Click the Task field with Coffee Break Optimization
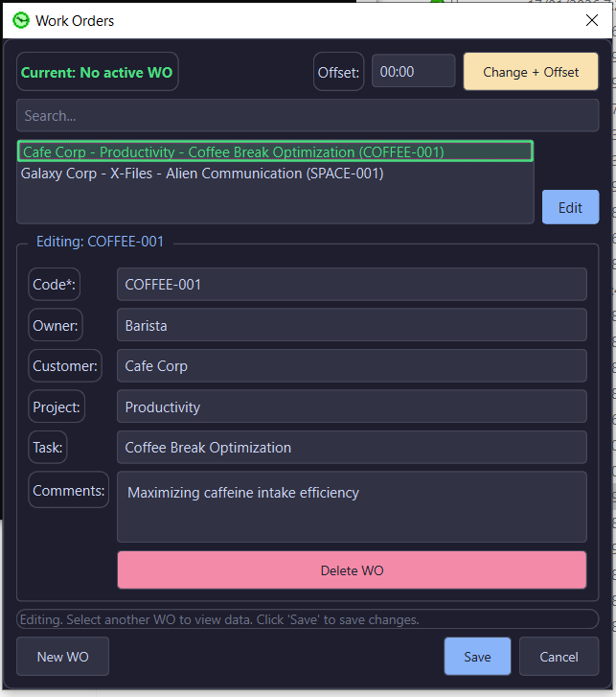 click(x=351, y=448)
